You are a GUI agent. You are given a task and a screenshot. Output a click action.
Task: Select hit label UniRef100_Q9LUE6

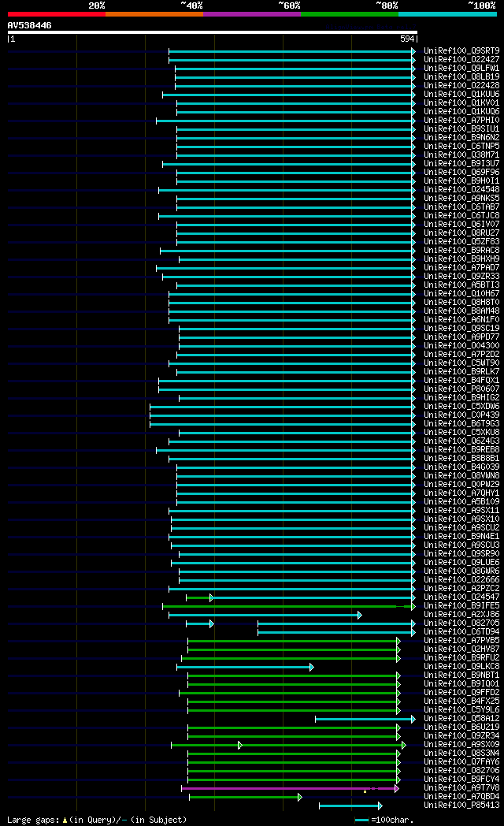(462, 563)
